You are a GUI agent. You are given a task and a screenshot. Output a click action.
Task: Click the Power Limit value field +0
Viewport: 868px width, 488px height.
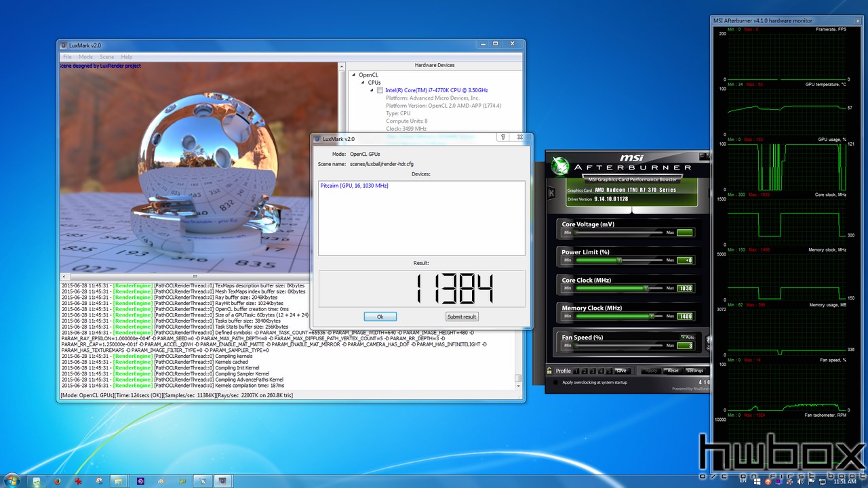tap(685, 260)
